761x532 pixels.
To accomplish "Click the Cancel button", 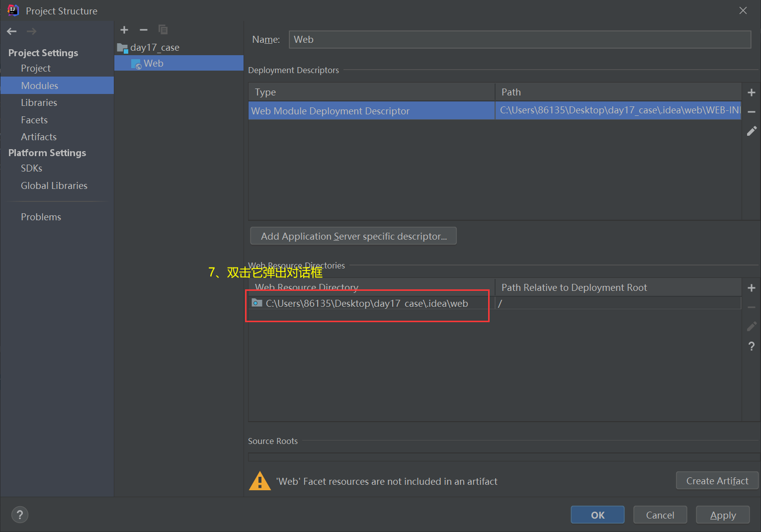I will 660,515.
